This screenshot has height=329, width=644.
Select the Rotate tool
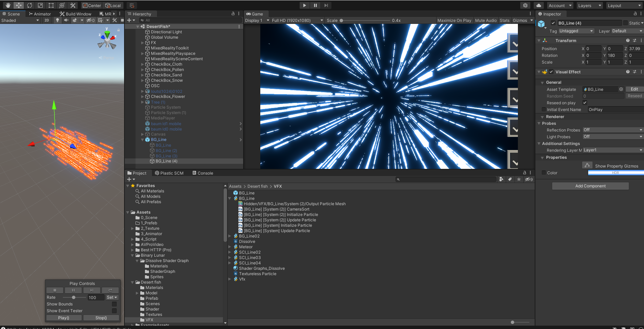point(30,5)
